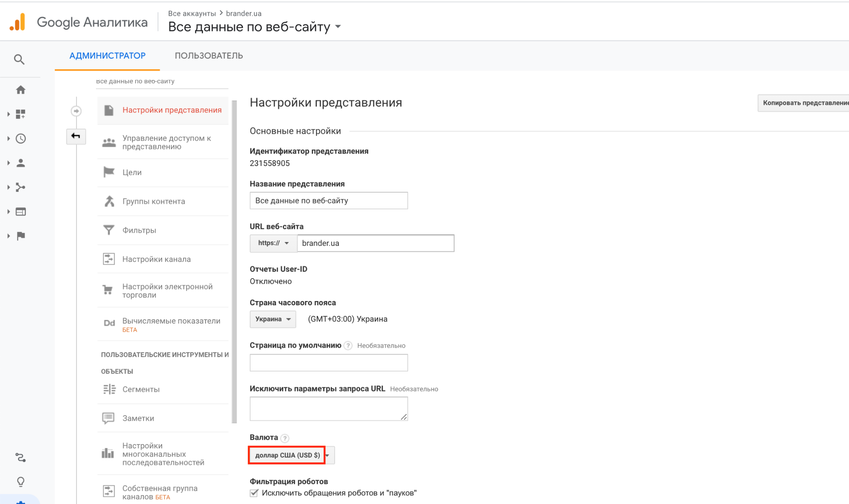Click the Attribution path icon in sidebar
Screen dimensions: 849x504
(x=20, y=457)
